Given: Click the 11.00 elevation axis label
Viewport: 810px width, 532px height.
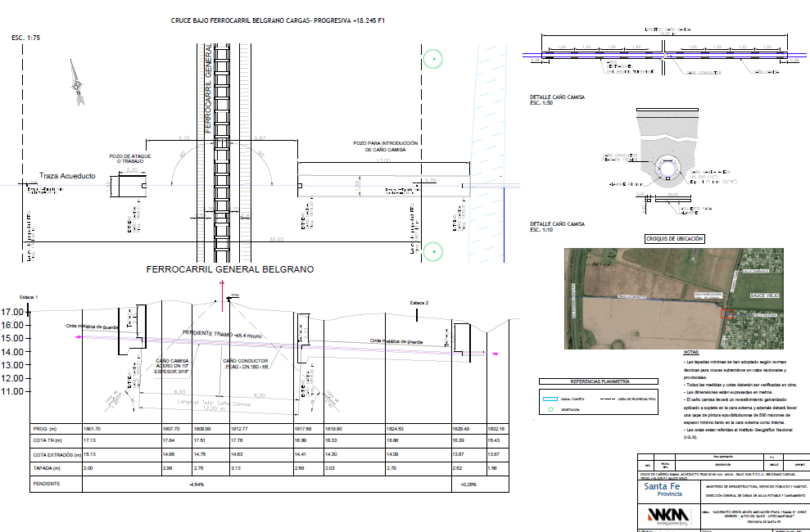Looking at the screenshot, I should click(12, 392).
